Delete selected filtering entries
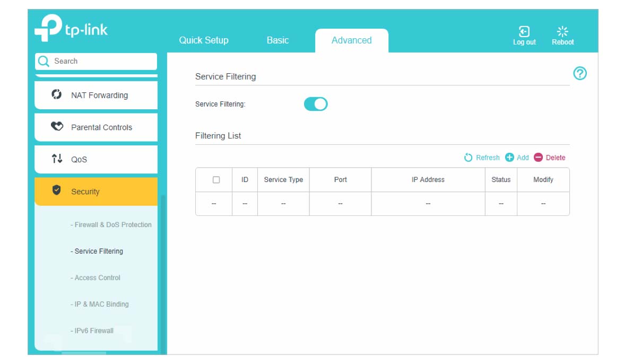The image size is (624, 364). (550, 158)
